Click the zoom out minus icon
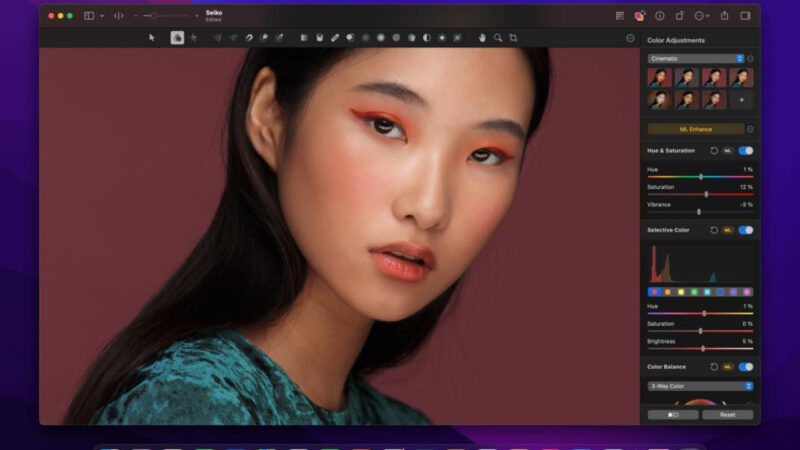Screen dimensions: 800x450 pyautogui.click(x=136, y=16)
